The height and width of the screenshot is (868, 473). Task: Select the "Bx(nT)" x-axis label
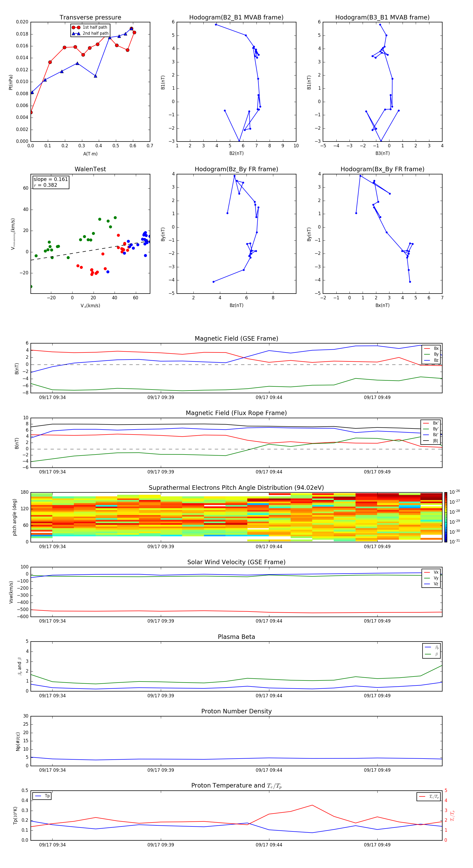382,305
